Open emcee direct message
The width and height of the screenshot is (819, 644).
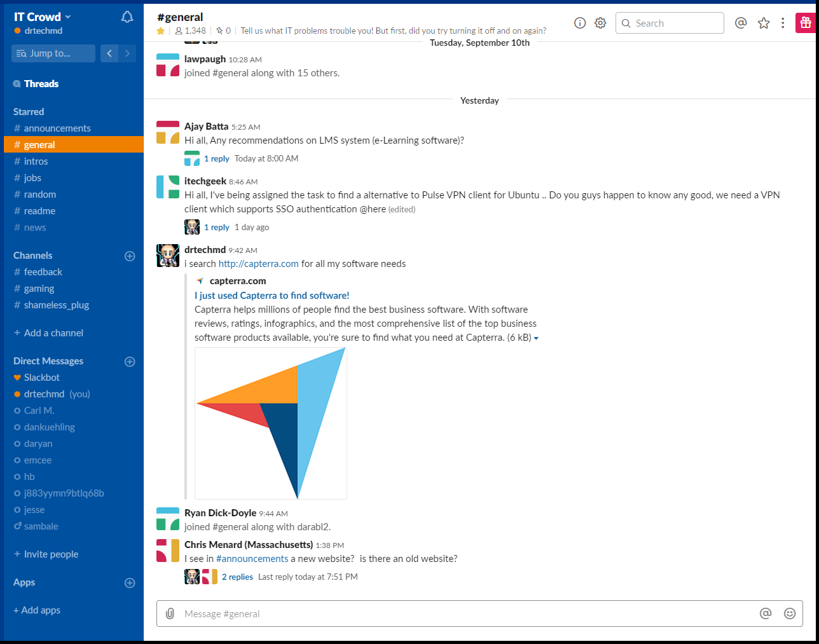[x=38, y=460]
